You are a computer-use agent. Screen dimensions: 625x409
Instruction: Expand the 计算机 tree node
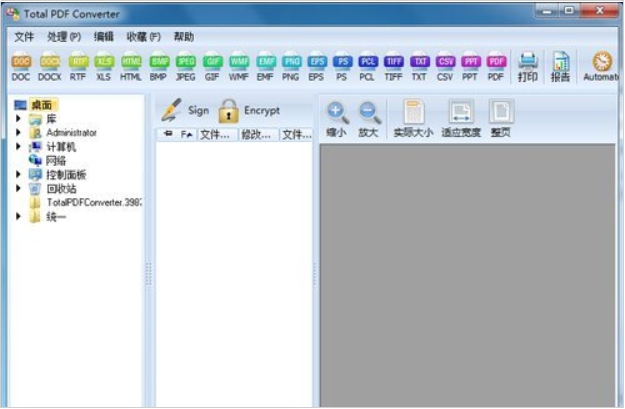(18, 147)
